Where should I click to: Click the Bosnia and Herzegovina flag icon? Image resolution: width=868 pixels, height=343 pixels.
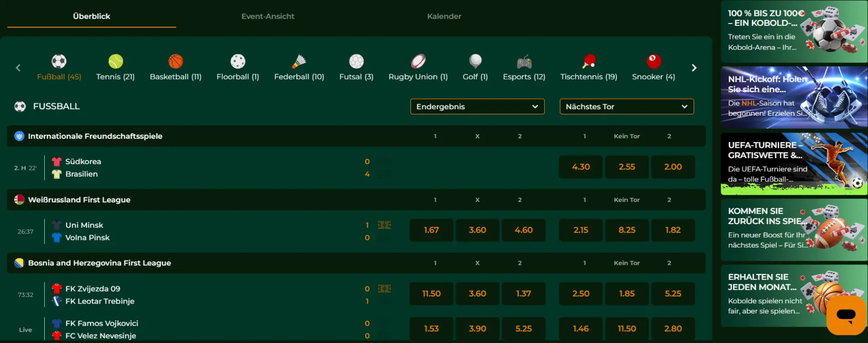(x=19, y=263)
